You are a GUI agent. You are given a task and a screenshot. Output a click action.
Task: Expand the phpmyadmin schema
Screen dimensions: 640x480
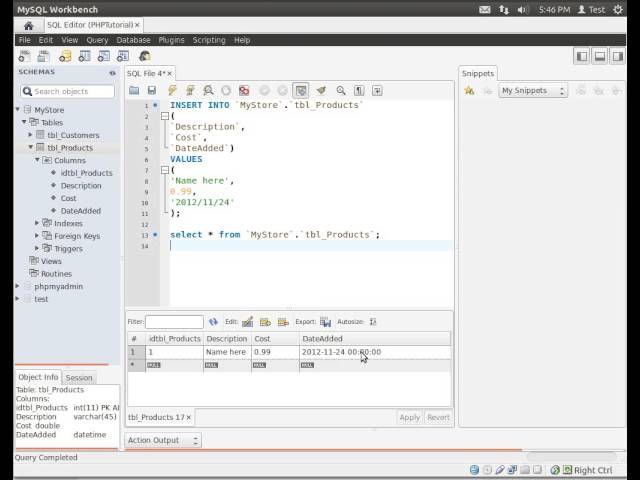[x=18, y=286]
